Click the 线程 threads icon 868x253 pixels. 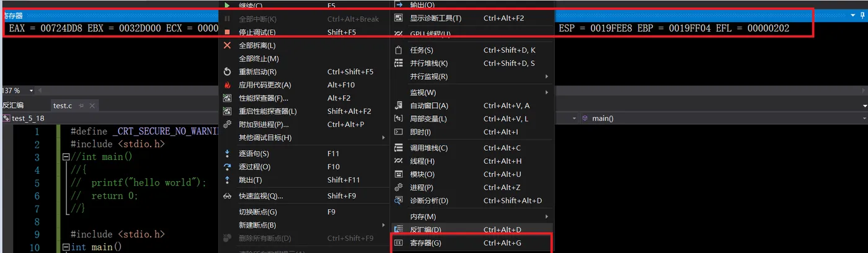click(399, 161)
